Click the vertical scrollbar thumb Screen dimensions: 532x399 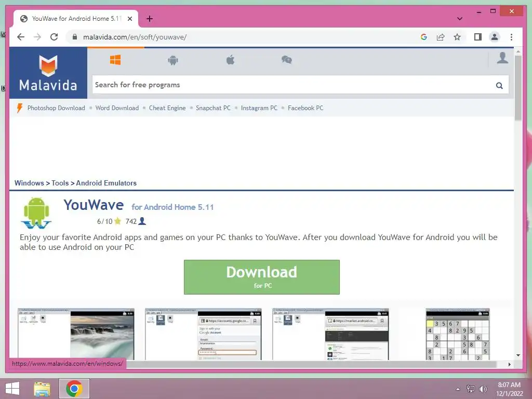518,87
